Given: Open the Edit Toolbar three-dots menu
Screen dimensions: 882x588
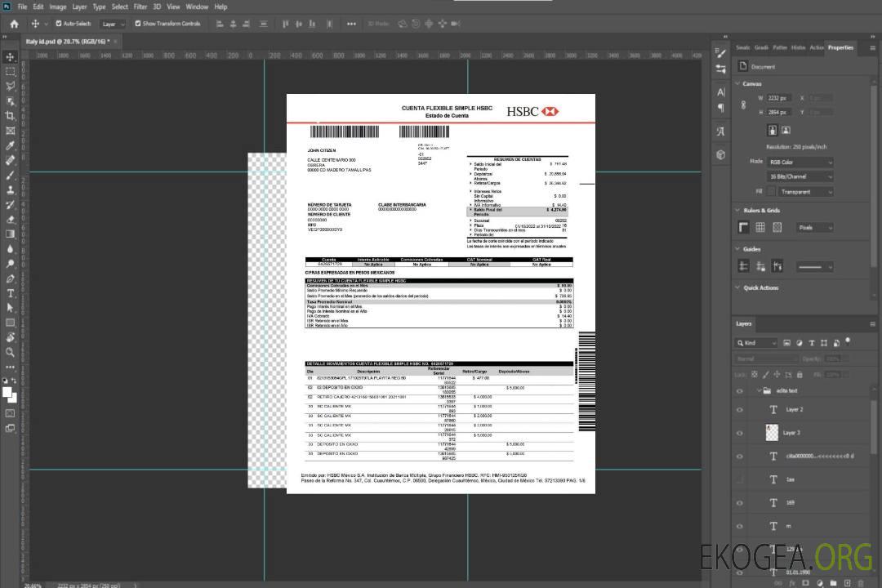Looking at the screenshot, I should click(10, 367).
